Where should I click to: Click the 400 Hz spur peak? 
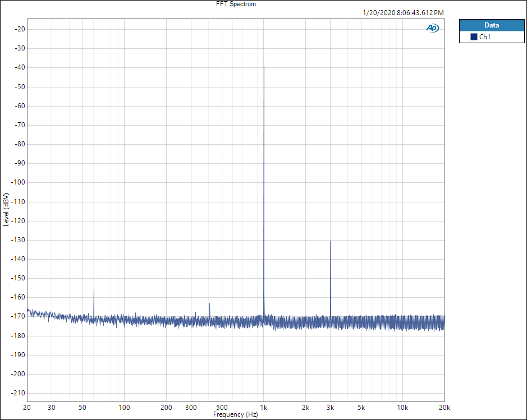click(210, 303)
